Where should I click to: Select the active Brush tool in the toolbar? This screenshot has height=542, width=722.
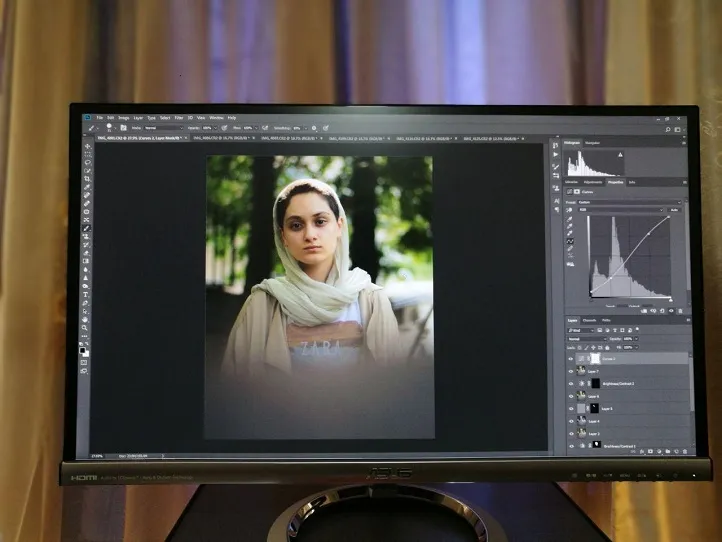click(86, 228)
